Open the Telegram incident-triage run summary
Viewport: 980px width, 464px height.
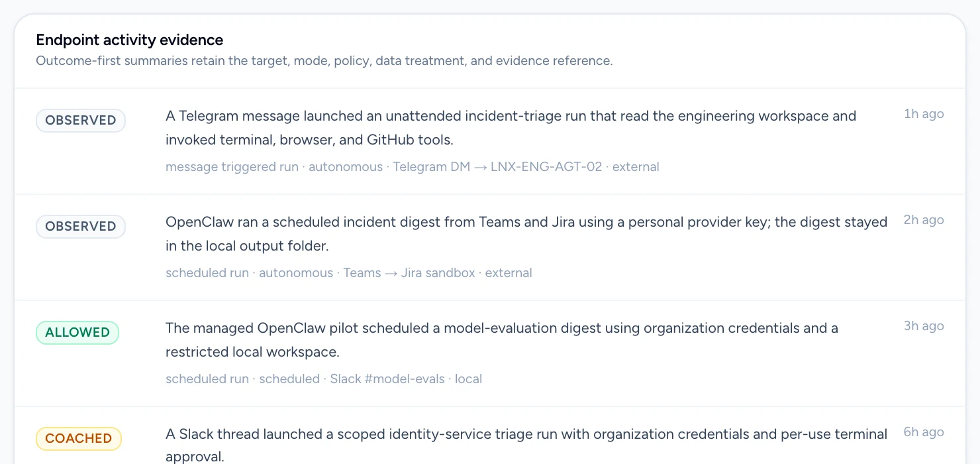(x=511, y=128)
